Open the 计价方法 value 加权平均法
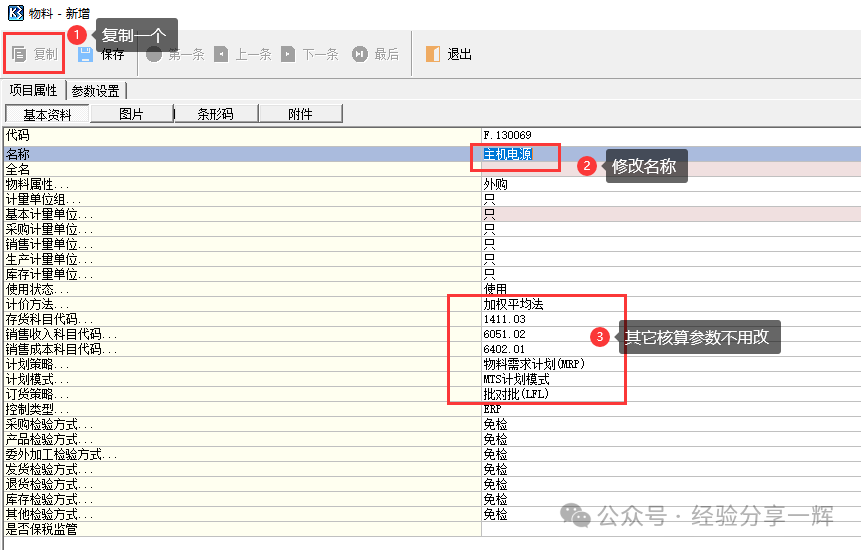This screenshot has width=861, height=550. (513, 304)
